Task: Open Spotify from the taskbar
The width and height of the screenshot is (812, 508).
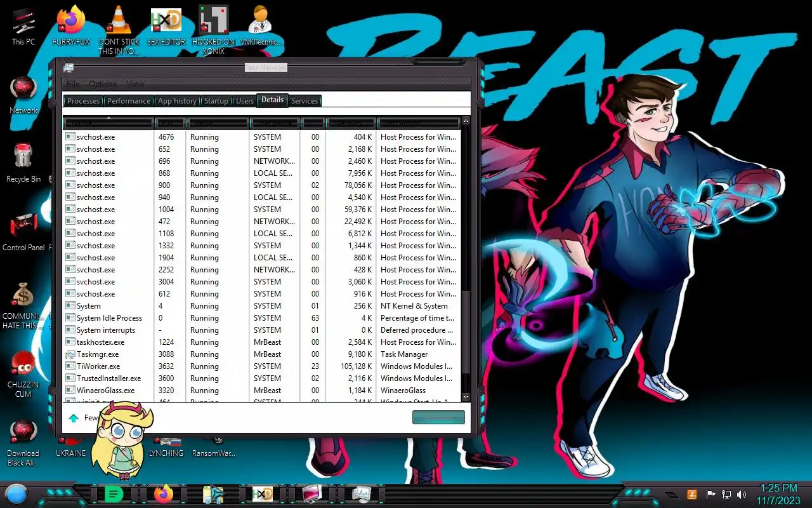Action: 114,493
